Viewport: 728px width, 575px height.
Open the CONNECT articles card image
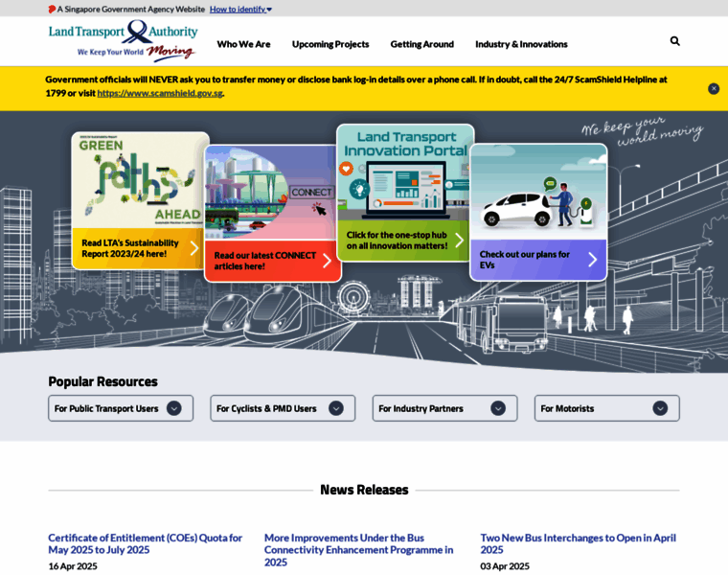click(x=270, y=193)
